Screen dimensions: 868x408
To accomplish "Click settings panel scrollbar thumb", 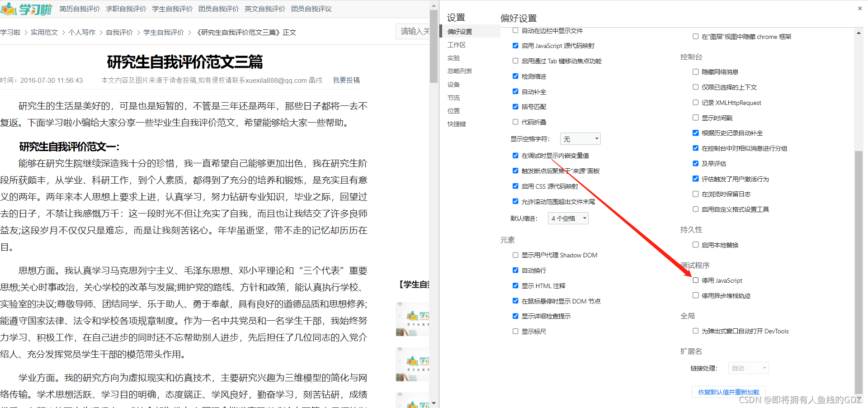I will 859,272.
